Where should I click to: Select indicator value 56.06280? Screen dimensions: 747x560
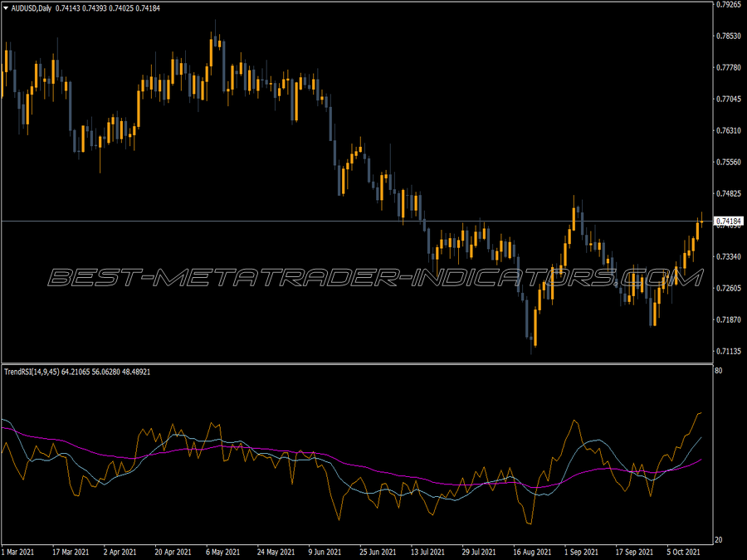point(106,372)
